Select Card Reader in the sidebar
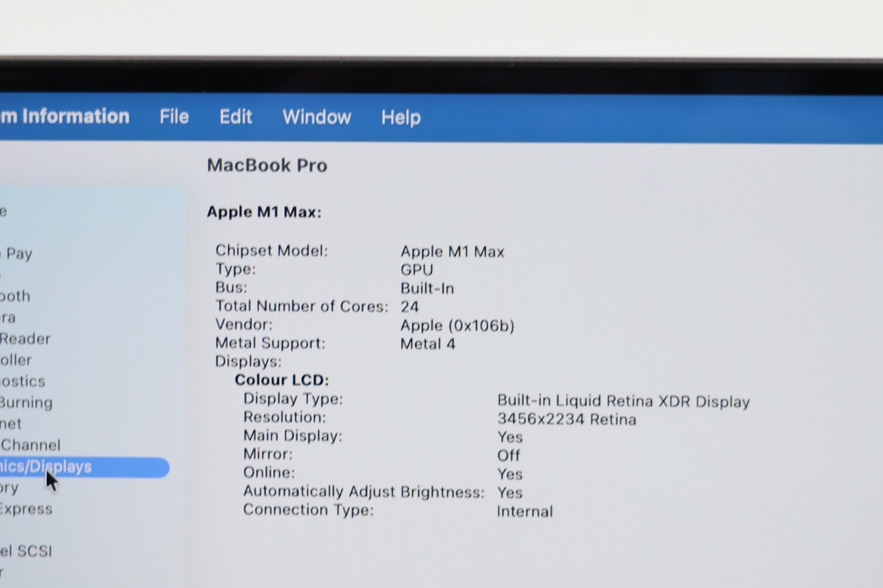The image size is (883, 588). [x=25, y=339]
